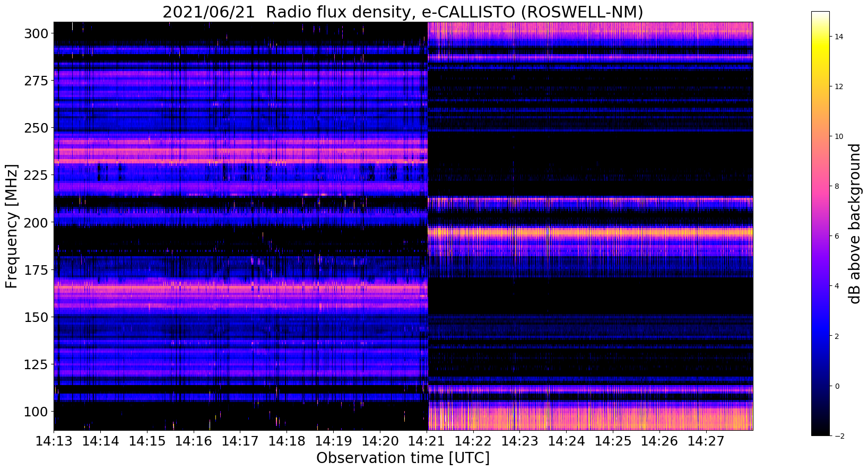The width and height of the screenshot is (868, 471).
Task: Click the 275 frequency tick label
Action: click(x=36, y=81)
